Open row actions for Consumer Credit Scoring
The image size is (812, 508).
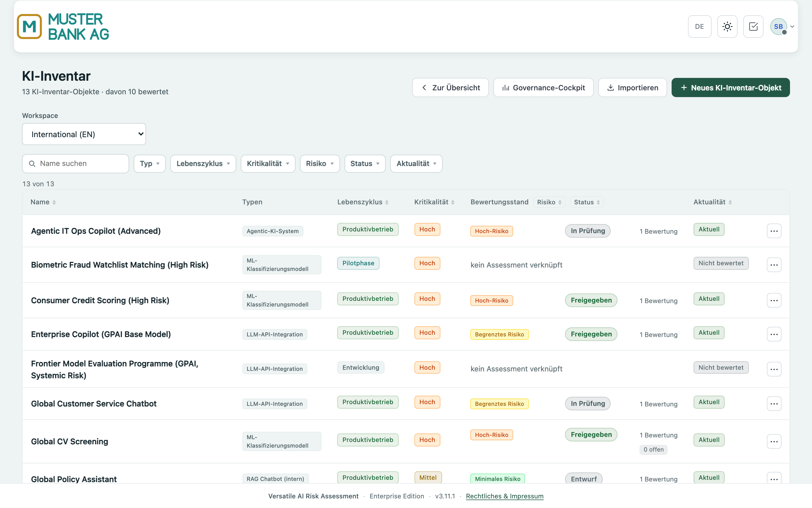coord(774,300)
